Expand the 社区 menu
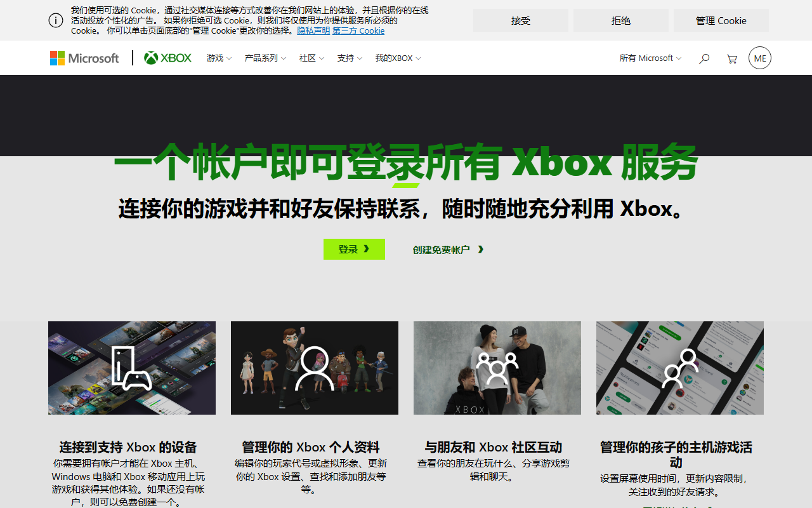 pyautogui.click(x=311, y=58)
